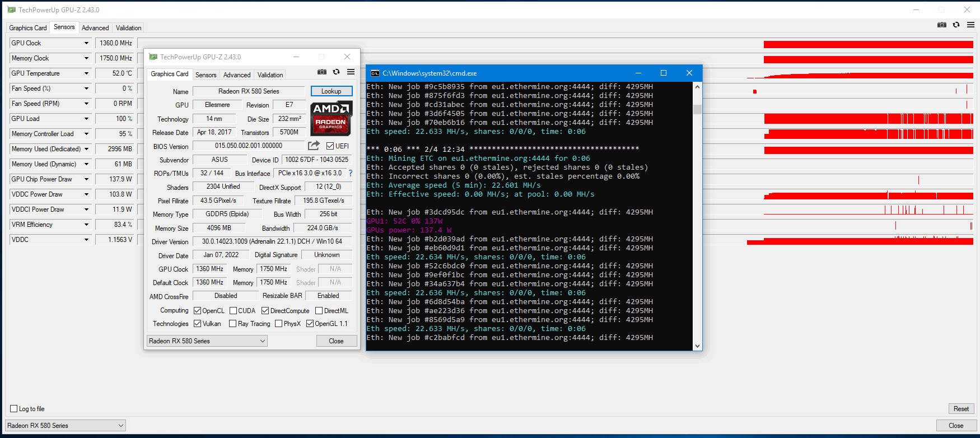This screenshot has width=980, height=438.
Task: Click the GPU Chip Power Draw value 137.9 W
Action: tap(115, 179)
